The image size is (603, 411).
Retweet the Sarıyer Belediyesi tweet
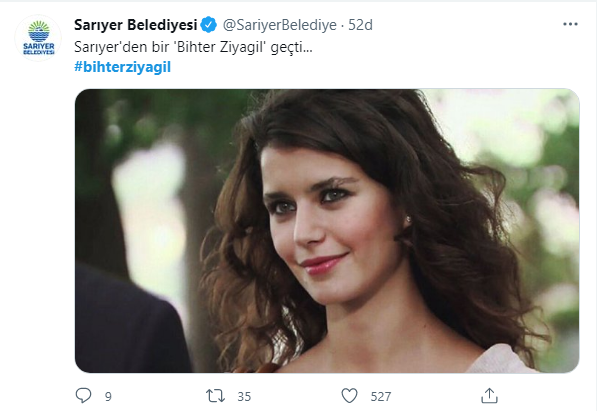[215, 395]
